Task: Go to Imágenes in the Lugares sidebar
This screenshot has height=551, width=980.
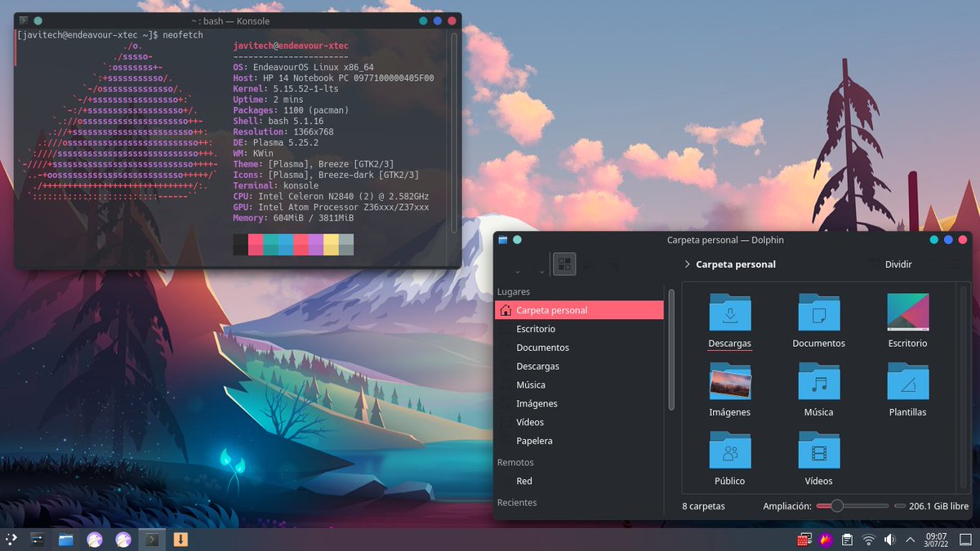Action: click(579, 403)
